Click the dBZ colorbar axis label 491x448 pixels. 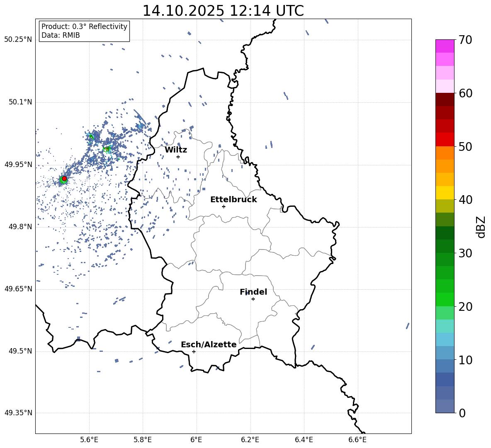481,227
